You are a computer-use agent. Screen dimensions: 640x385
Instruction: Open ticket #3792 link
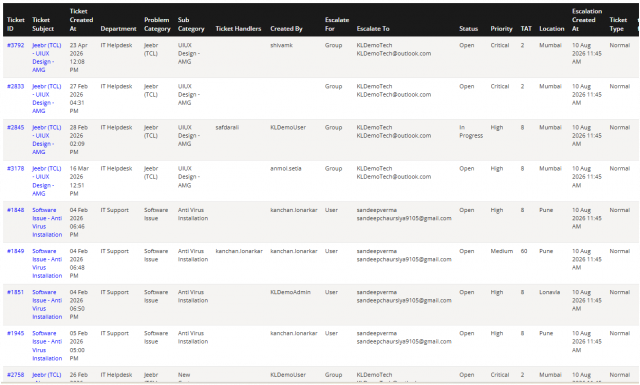[x=16, y=45]
